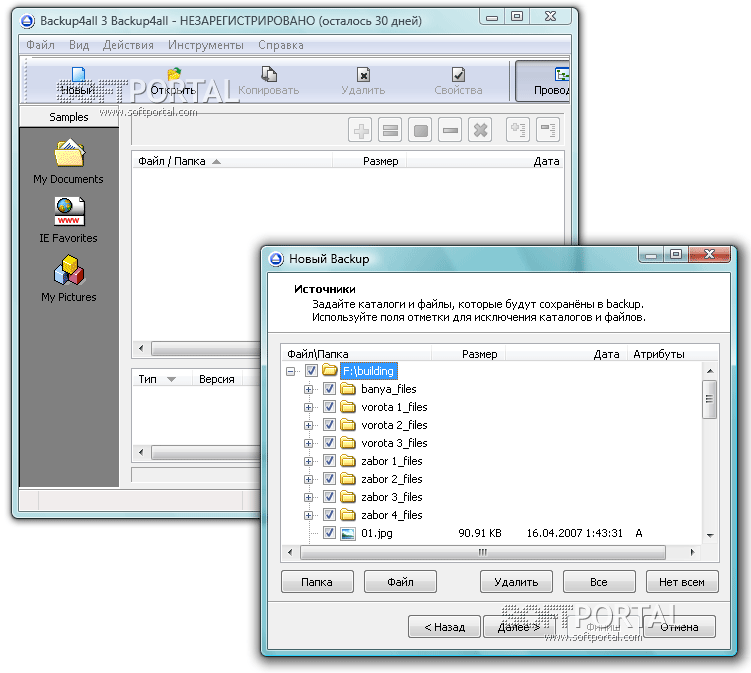The height and width of the screenshot is (673, 751).
Task: Click the Нет всем button
Action: click(682, 582)
